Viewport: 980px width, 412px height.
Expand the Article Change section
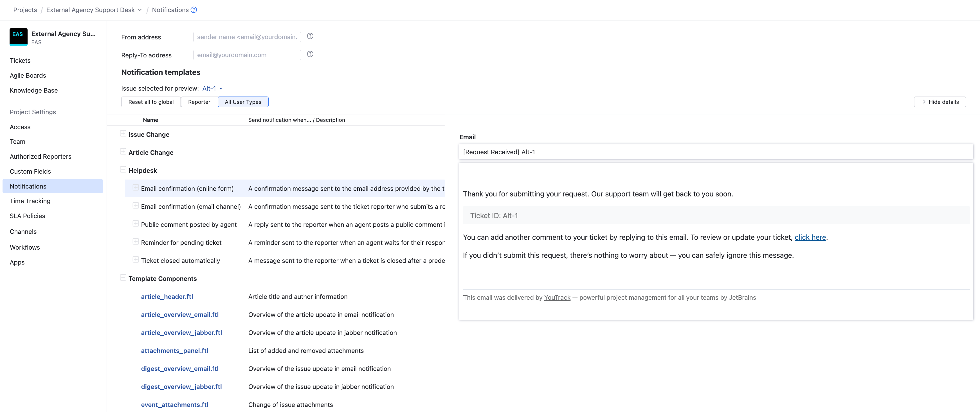pyautogui.click(x=123, y=151)
